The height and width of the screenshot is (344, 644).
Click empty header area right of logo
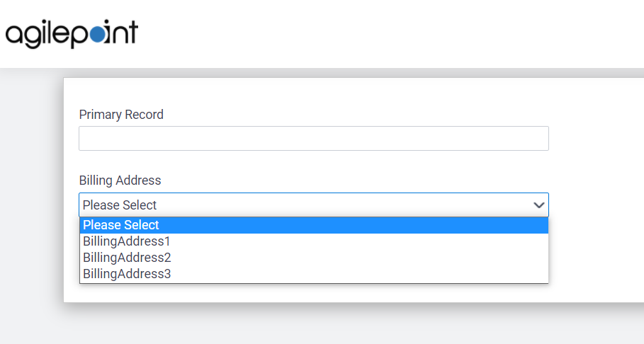pyautogui.click(x=390, y=33)
